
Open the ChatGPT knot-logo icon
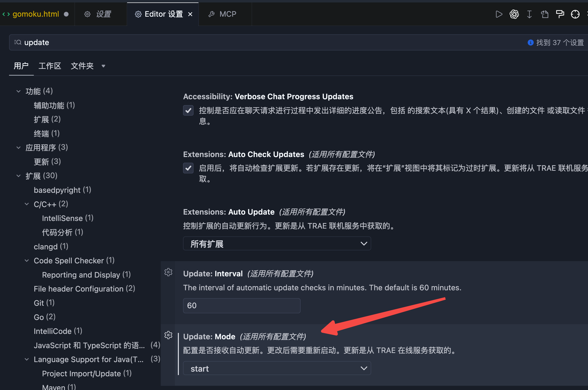(x=514, y=14)
